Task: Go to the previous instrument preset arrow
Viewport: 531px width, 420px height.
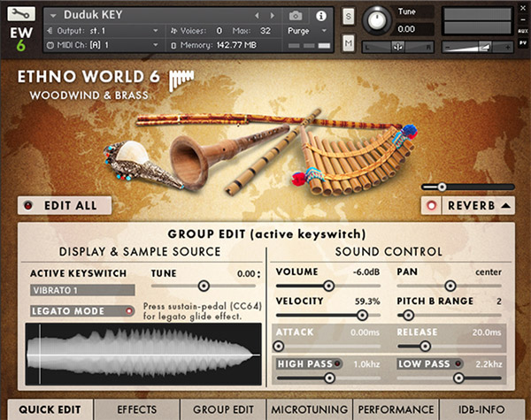Action: click(258, 15)
